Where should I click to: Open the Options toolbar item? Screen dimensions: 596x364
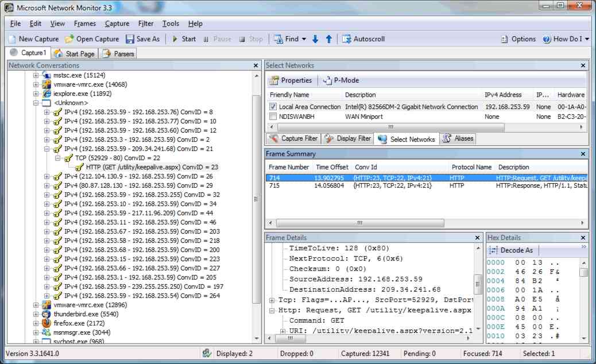coord(518,39)
